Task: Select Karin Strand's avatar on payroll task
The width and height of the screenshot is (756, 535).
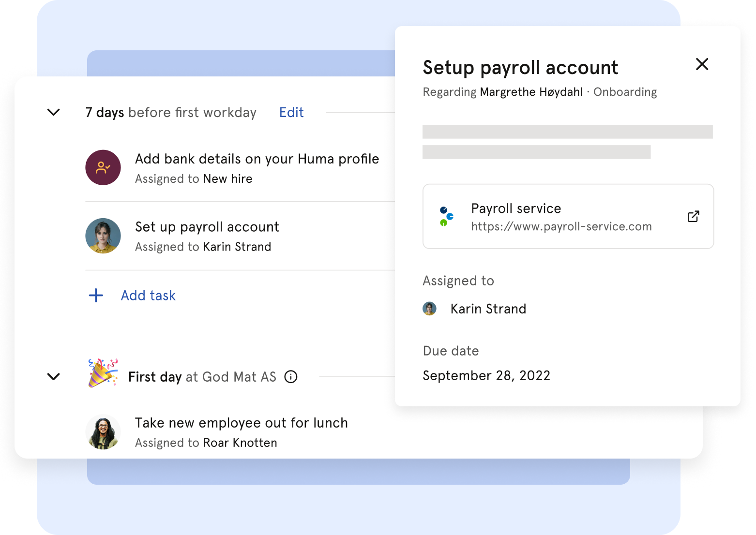Action: click(x=103, y=236)
